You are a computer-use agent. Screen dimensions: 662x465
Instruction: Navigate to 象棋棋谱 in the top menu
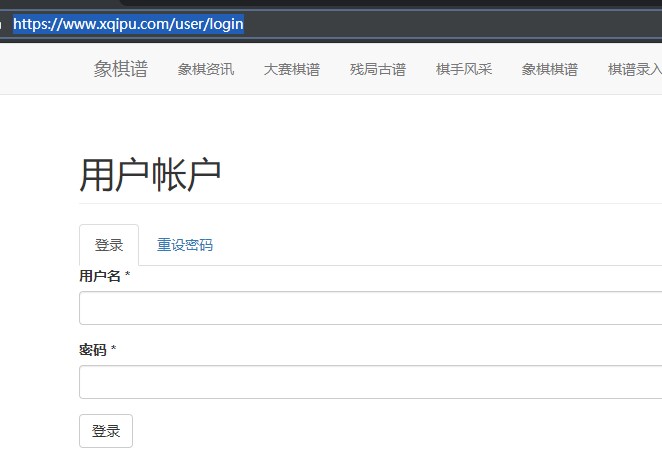pyautogui.click(x=550, y=69)
